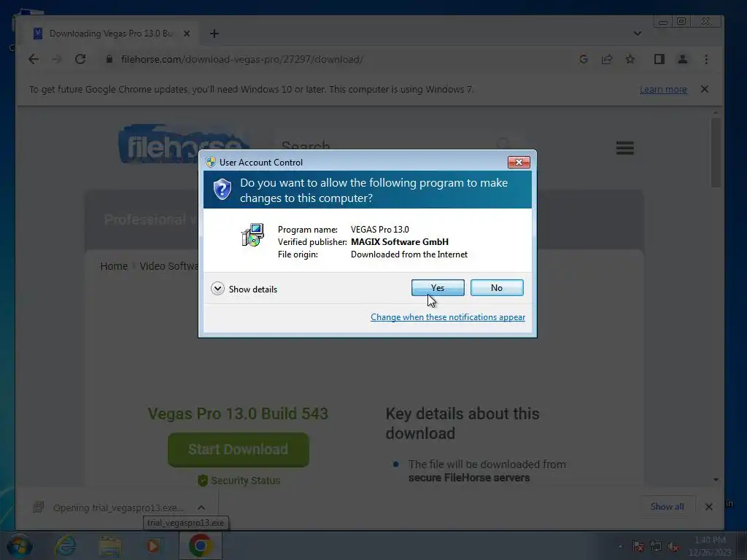Viewport: 747px width, 560px height.
Task: Open Windows Media Player from taskbar
Action: click(153, 546)
